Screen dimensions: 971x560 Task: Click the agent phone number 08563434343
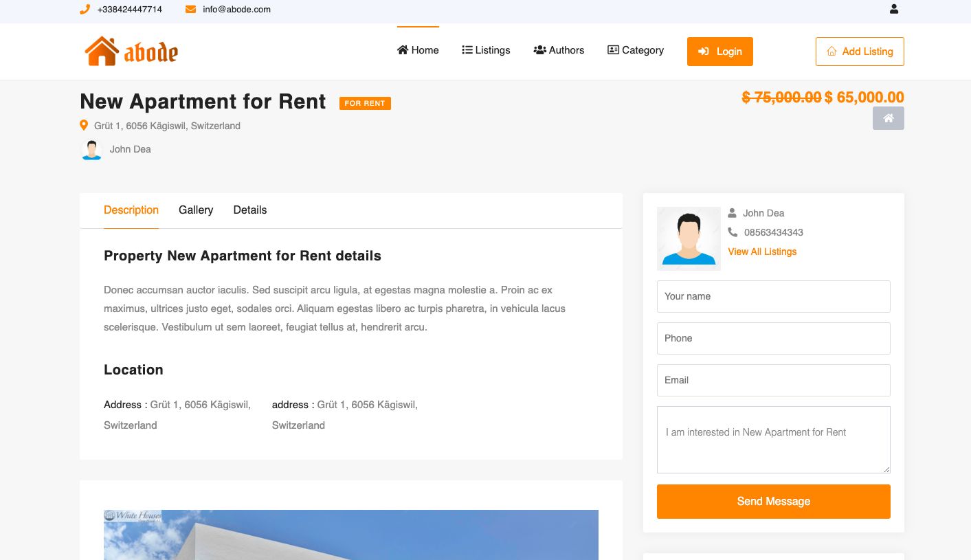pyautogui.click(x=774, y=232)
